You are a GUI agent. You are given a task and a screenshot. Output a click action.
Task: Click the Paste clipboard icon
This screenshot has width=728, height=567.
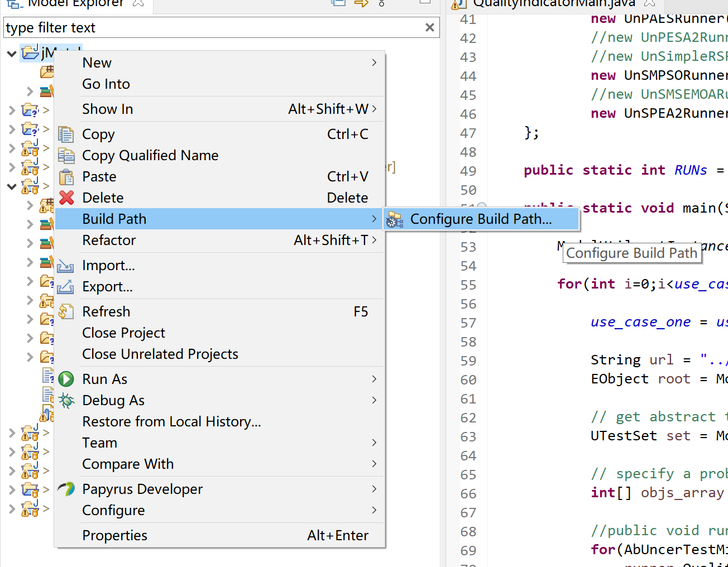[66, 176]
